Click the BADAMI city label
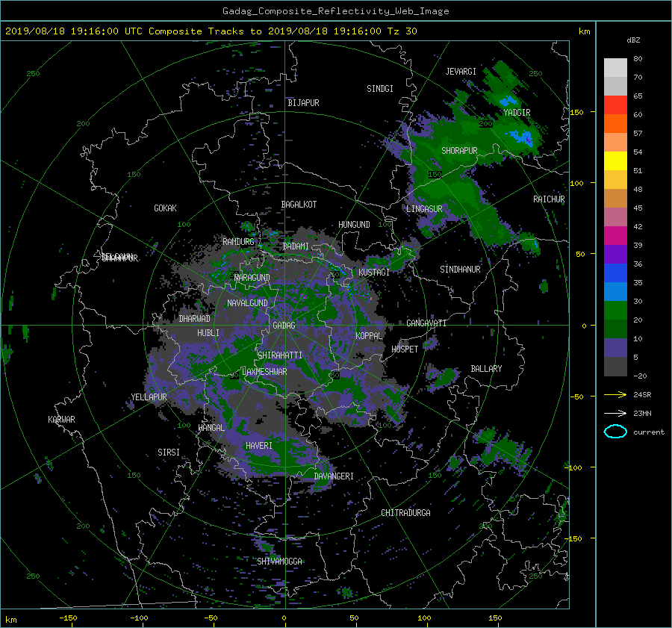Image resolution: width=672 pixels, height=628 pixels. [296, 246]
